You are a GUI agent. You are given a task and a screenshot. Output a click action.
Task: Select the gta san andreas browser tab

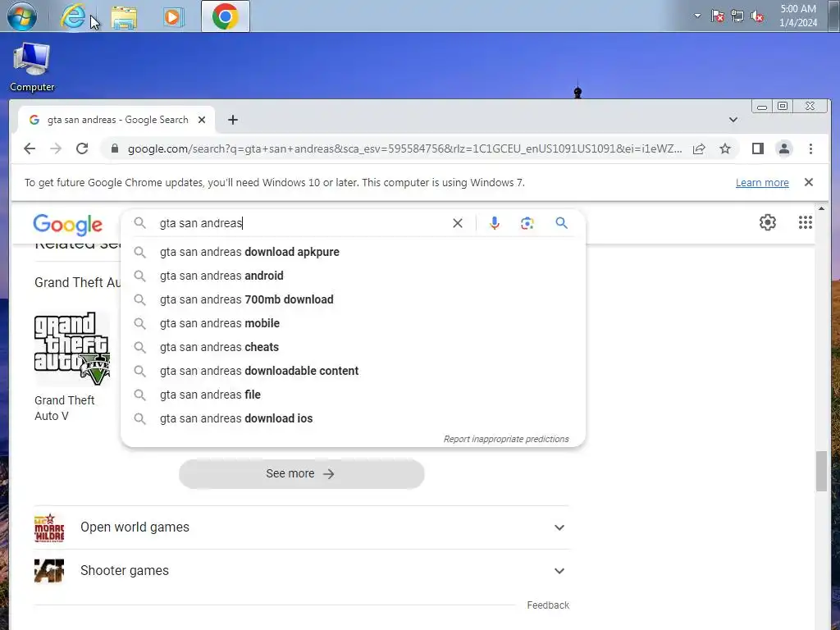click(x=117, y=120)
